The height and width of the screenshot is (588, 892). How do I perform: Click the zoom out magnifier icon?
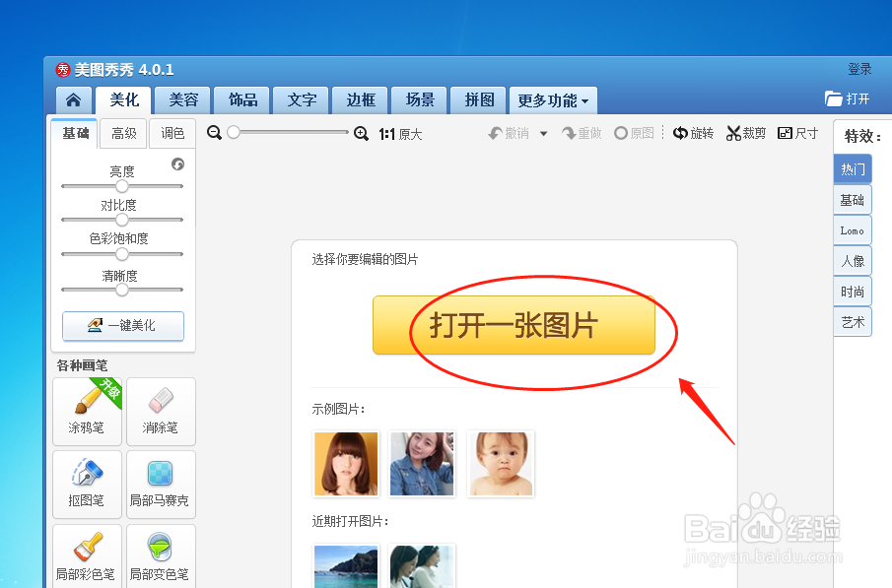click(x=215, y=133)
